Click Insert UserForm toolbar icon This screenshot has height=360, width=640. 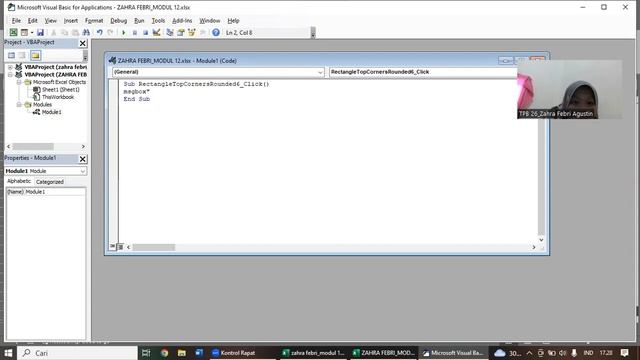24,32
